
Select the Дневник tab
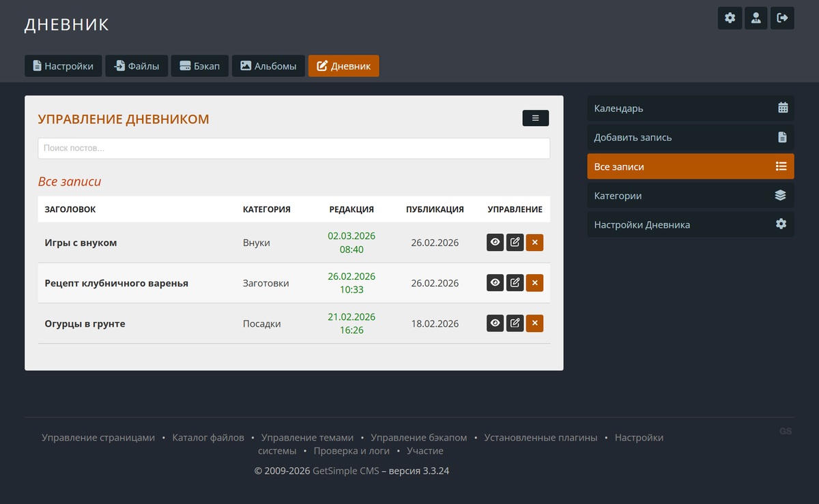tap(343, 66)
